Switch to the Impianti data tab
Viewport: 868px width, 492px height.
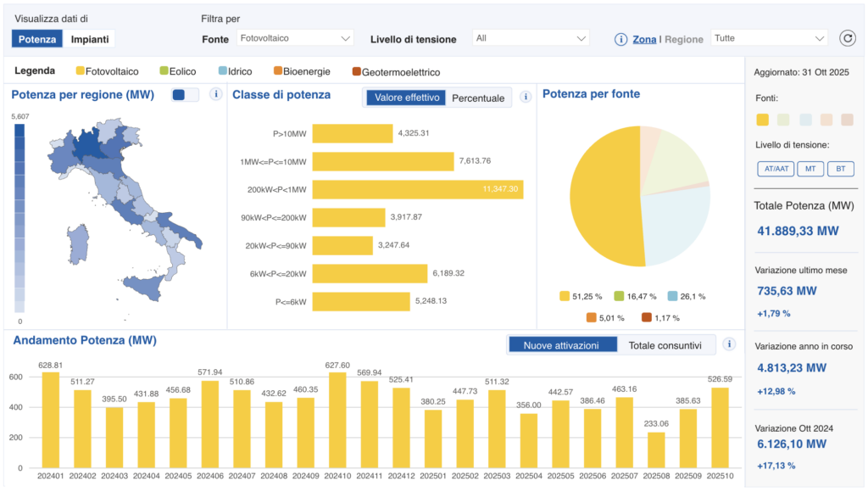point(90,39)
